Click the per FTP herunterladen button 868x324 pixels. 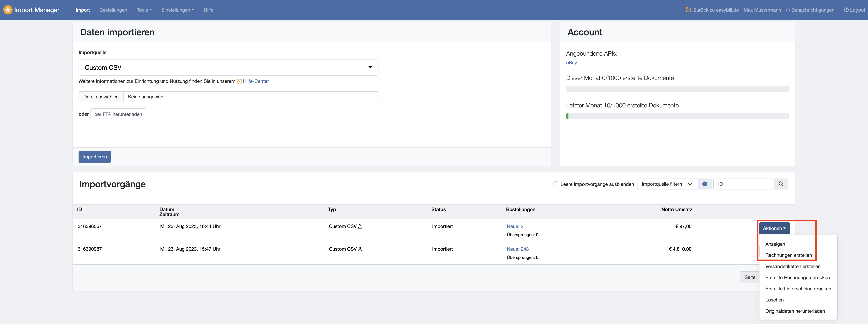118,114
